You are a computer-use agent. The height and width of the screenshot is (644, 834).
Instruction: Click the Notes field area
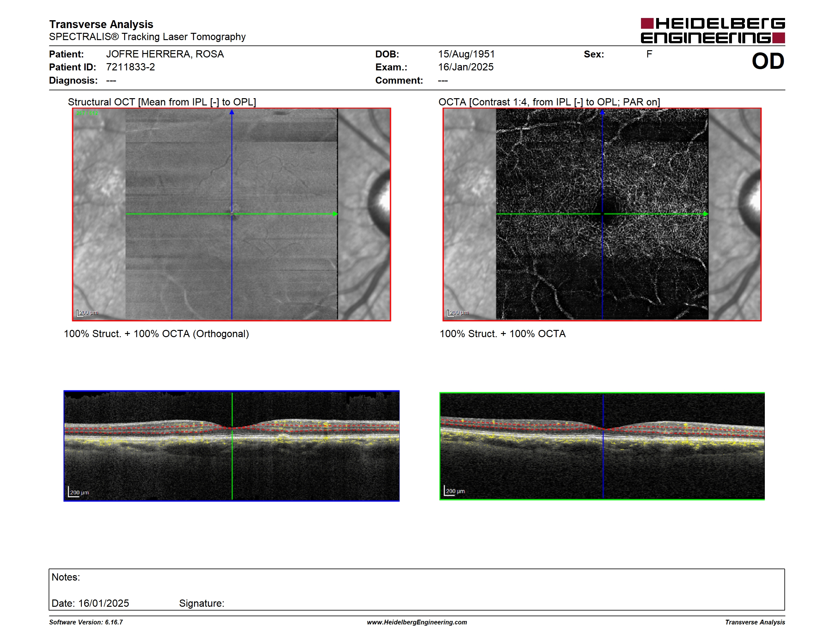pos(417,589)
